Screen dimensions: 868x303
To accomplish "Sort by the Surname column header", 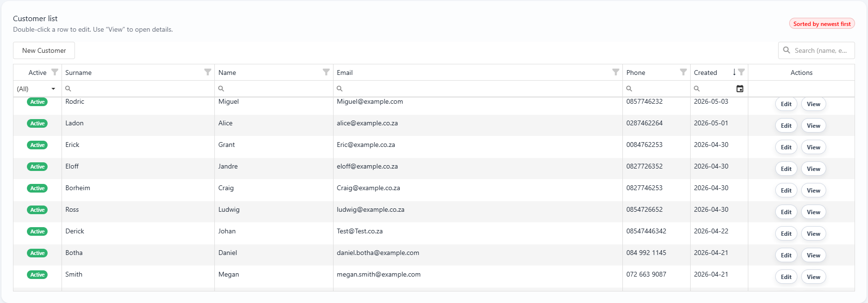I will click(x=78, y=73).
